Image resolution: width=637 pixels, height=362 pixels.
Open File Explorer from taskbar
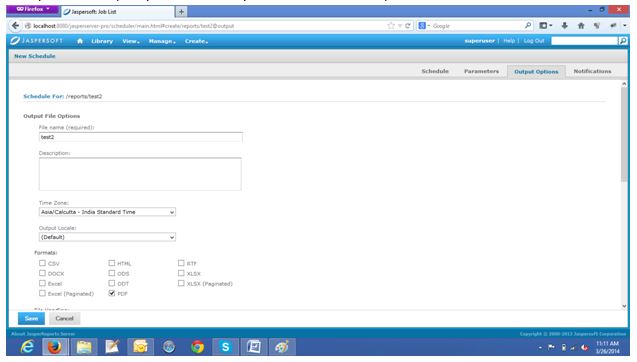[84, 347]
